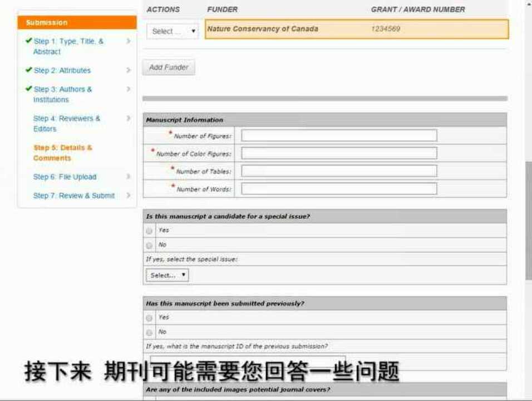
Task: Click the green checkmark beside Step 1
Action: [x=29, y=41]
